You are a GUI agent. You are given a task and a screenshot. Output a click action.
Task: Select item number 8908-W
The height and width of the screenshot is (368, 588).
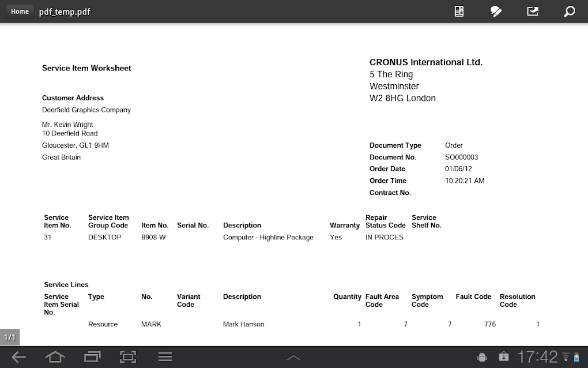tap(153, 238)
